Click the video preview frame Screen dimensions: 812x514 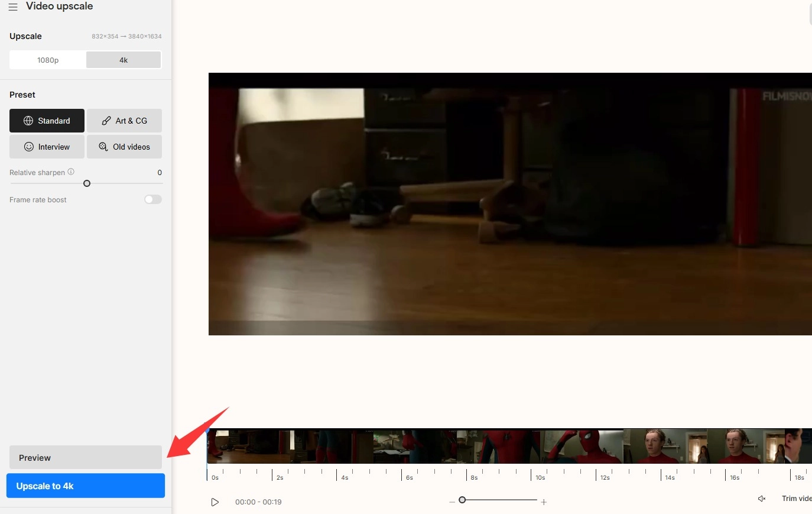click(509, 204)
